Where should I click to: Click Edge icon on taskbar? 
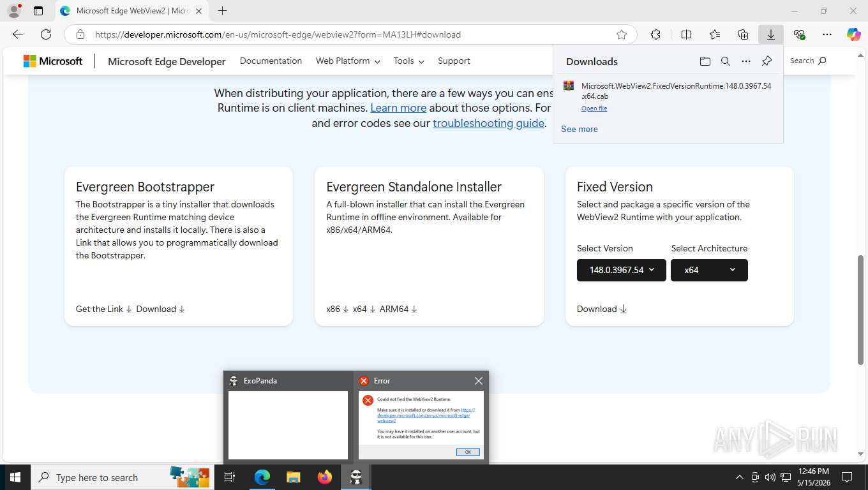coord(262,477)
